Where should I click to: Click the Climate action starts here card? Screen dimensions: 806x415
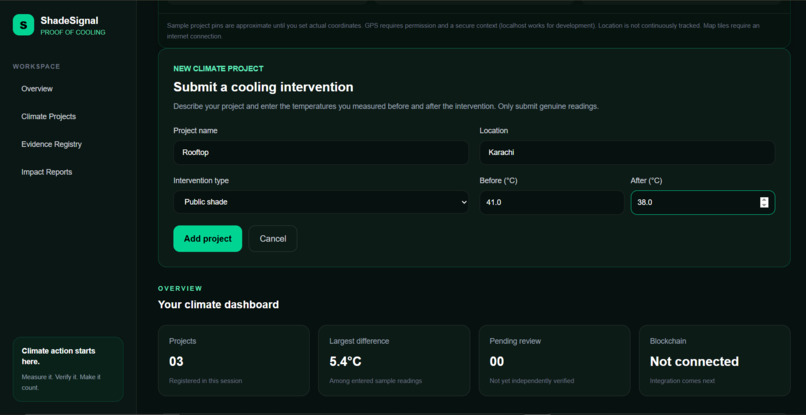(x=68, y=369)
